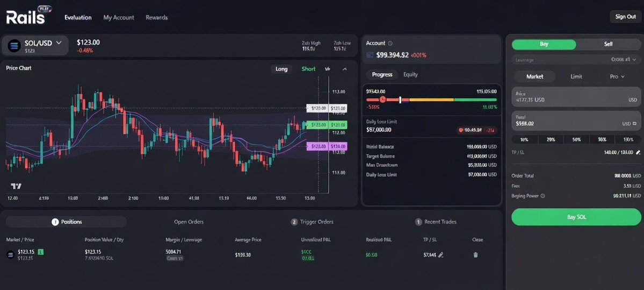Click the green Buy SOL button
The image size is (644, 290).
point(576,217)
